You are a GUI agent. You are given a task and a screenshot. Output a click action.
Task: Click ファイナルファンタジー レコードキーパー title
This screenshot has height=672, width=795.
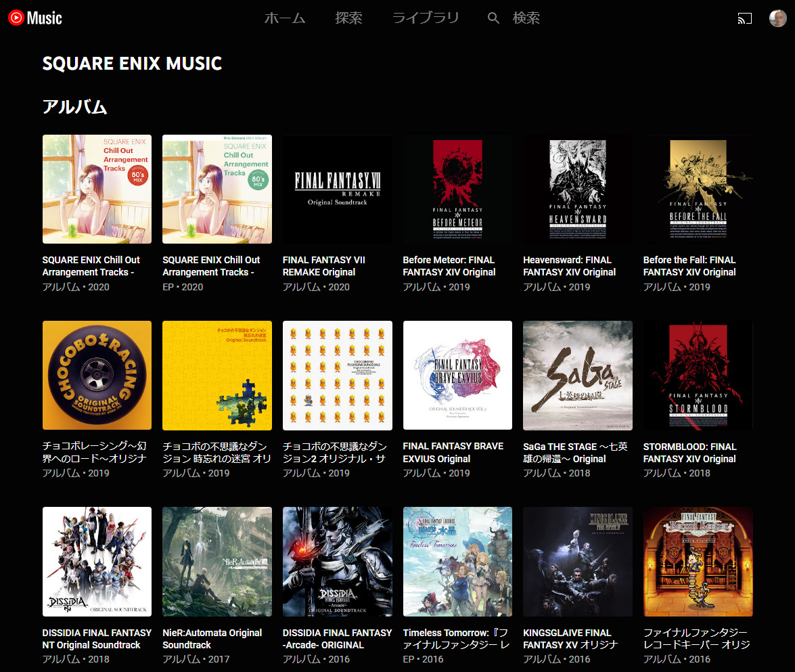(x=697, y=639)
